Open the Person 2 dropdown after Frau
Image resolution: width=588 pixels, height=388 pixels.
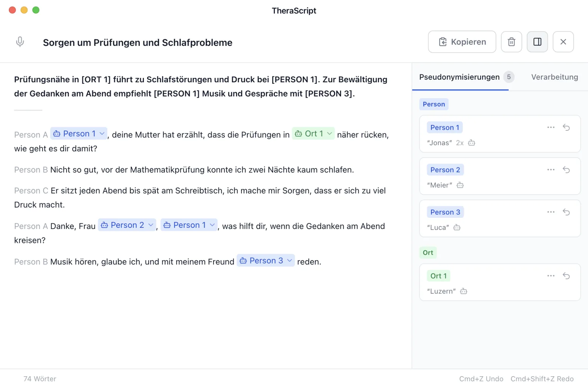point(127,225)
